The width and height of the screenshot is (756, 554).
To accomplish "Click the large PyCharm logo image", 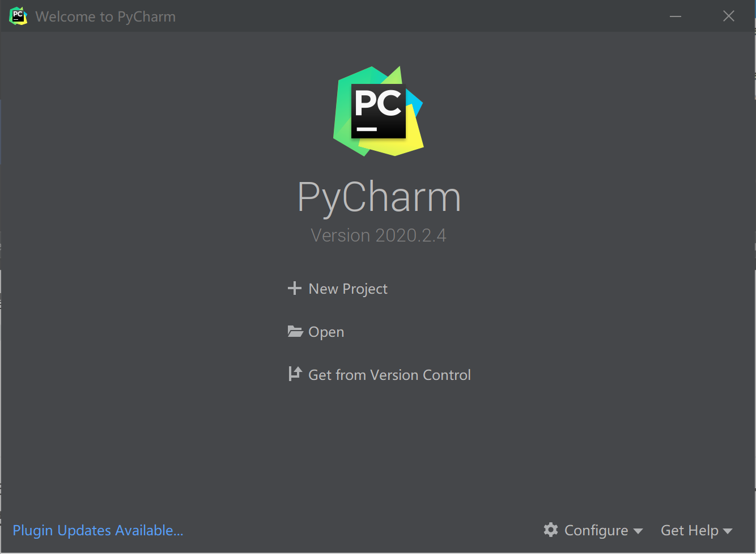I will [379, 111].
